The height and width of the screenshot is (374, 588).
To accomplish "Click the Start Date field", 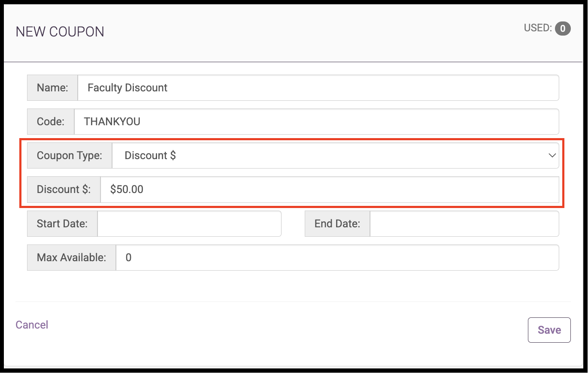I will coord(189,223).
